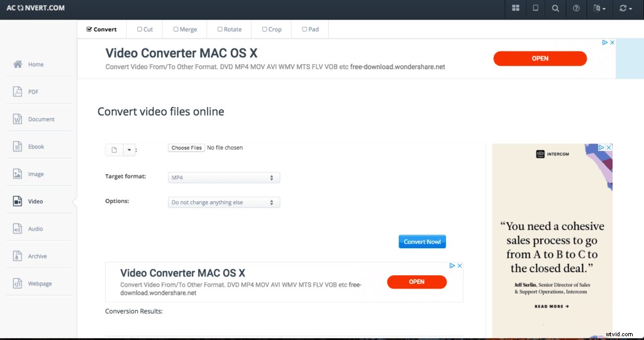Click OPEN on the lower Video Converter ad
This screenshot has height=340, width=644.
[x=416, y=282]
